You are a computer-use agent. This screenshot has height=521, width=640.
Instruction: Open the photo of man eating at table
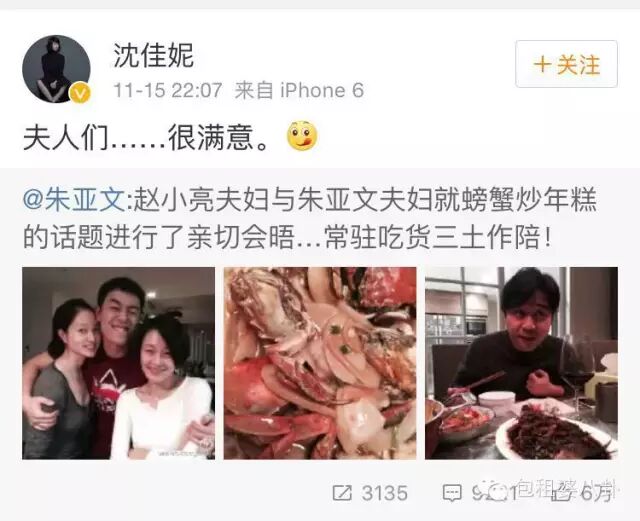(521, 363)
